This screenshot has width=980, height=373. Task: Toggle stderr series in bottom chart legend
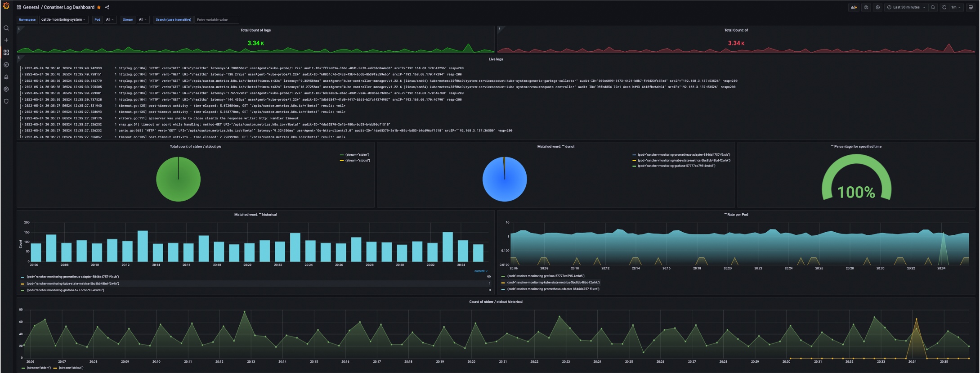36,368
